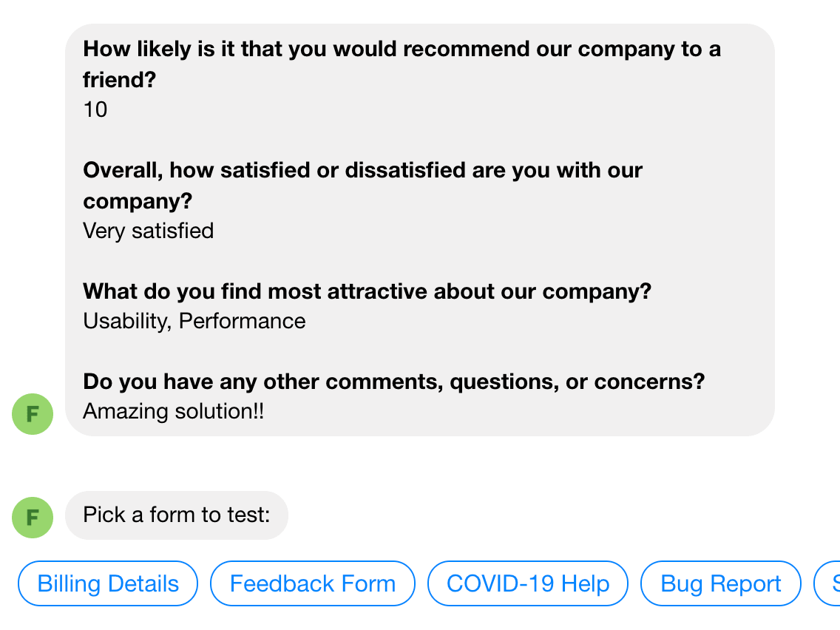Click the avatar beside Pick a form message
840x630 pixels.
pyautogui.click(x=33, y=518)
